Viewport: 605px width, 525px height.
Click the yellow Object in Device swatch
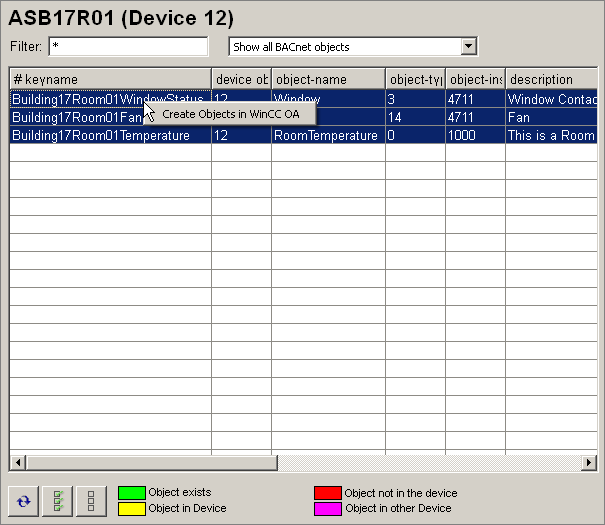[x=132, y=508]
